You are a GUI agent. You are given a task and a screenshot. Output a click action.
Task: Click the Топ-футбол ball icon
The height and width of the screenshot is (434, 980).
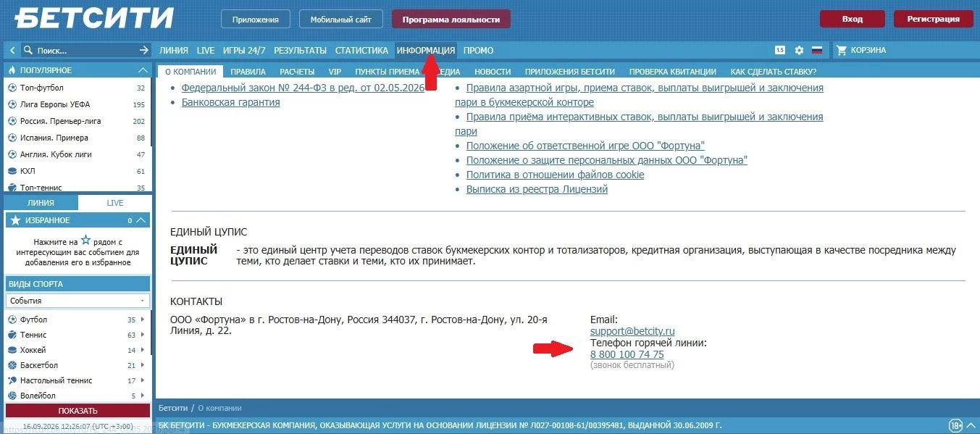12,88
